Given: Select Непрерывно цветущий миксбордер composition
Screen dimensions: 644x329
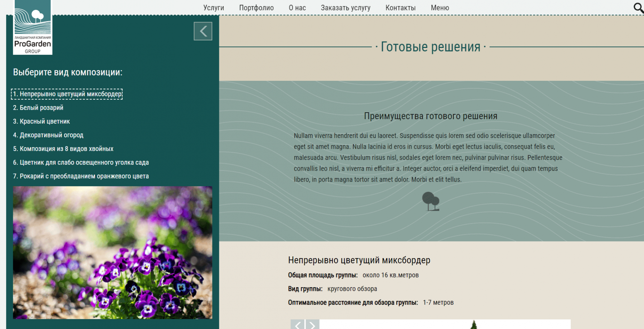Looking at the screenshot, I should (67, 94).
